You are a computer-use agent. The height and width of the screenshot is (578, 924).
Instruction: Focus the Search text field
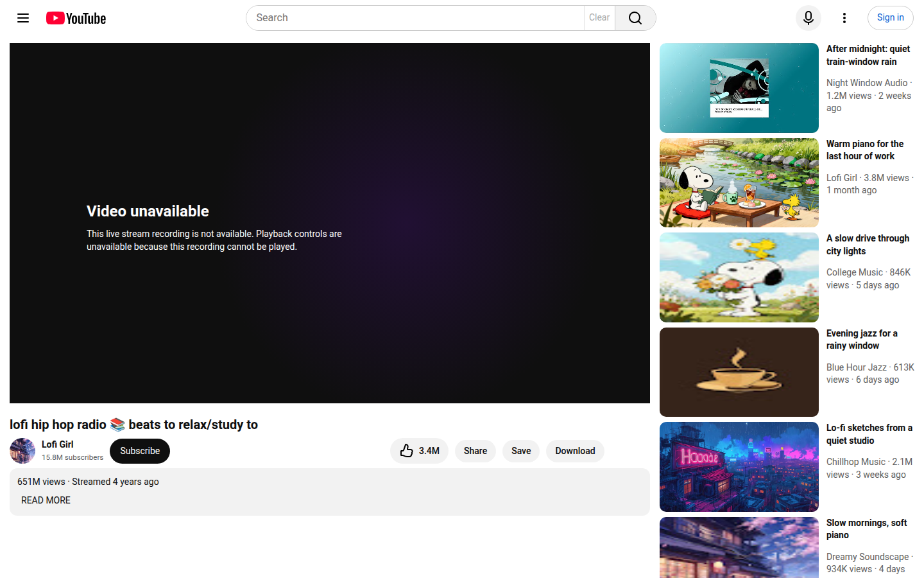pyautogui.click(x=415, y=18)
